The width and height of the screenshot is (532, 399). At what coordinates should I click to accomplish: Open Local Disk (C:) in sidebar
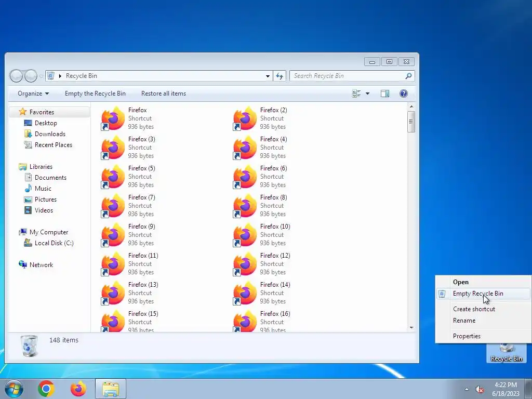tap(54, 243)
